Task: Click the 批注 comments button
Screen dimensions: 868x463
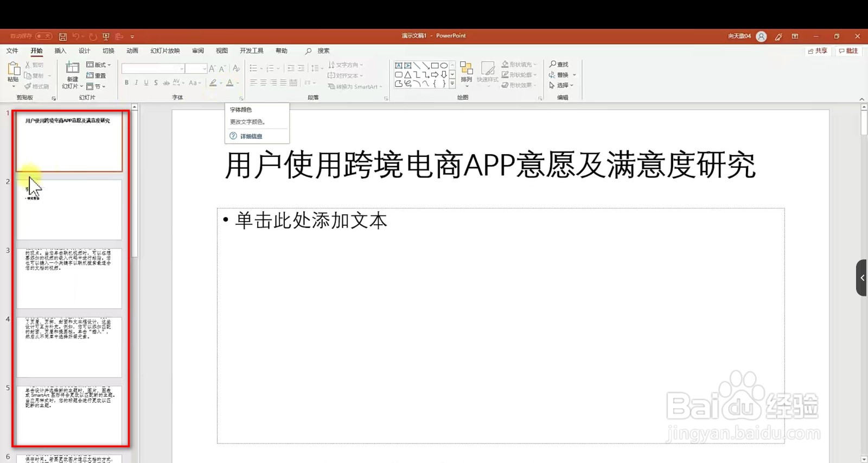Action: (x=848, y=50)
